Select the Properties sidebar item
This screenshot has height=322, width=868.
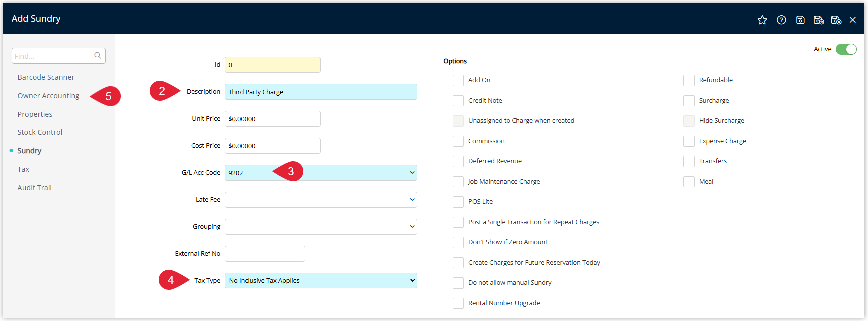click(35, 114)
